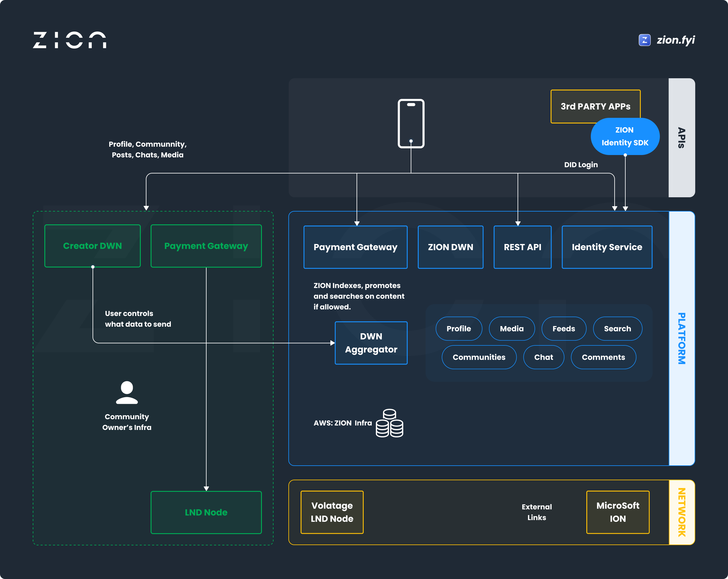Click the community owner person icon

(x=127, y=393)
